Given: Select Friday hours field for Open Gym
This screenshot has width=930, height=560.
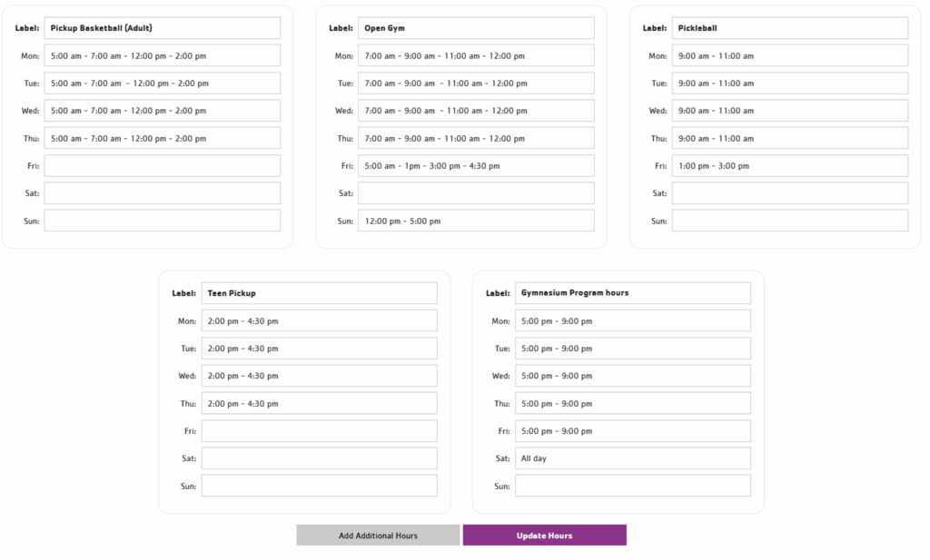Looking at the screenshot, I should point(476,166).
